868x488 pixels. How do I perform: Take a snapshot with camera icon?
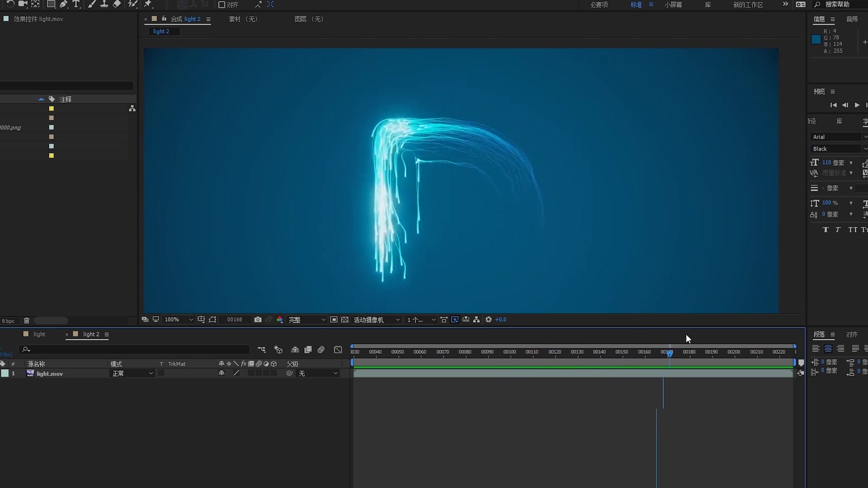point(258,319)
